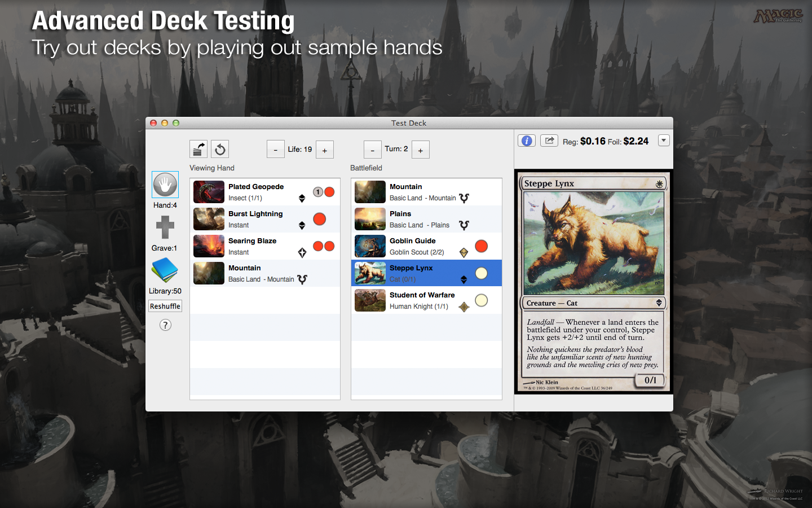Click the set symbol on the battlefield Mountain row
The image size is (812, 508).
tap(464, 198)
